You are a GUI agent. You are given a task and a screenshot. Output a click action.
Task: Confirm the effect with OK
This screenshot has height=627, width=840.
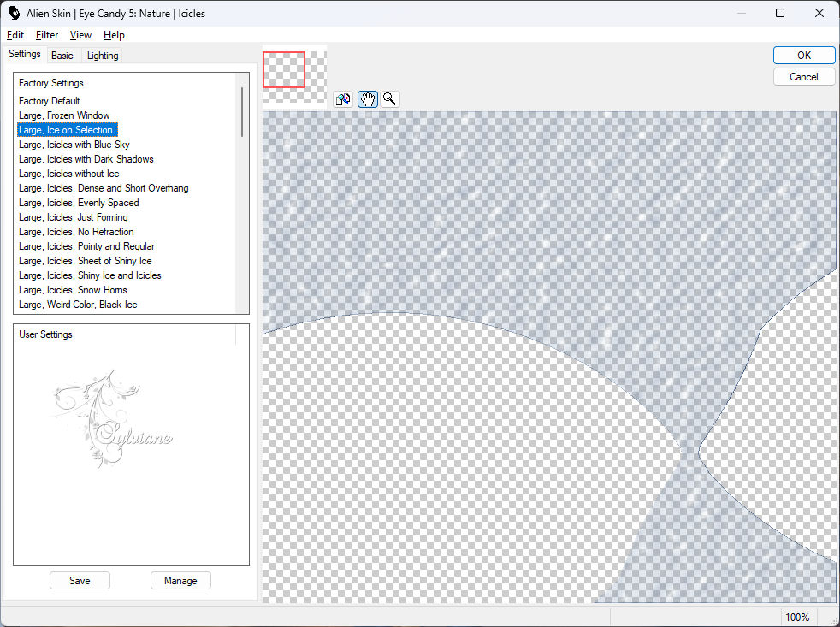pyautogui.click(x=803, y=56)
